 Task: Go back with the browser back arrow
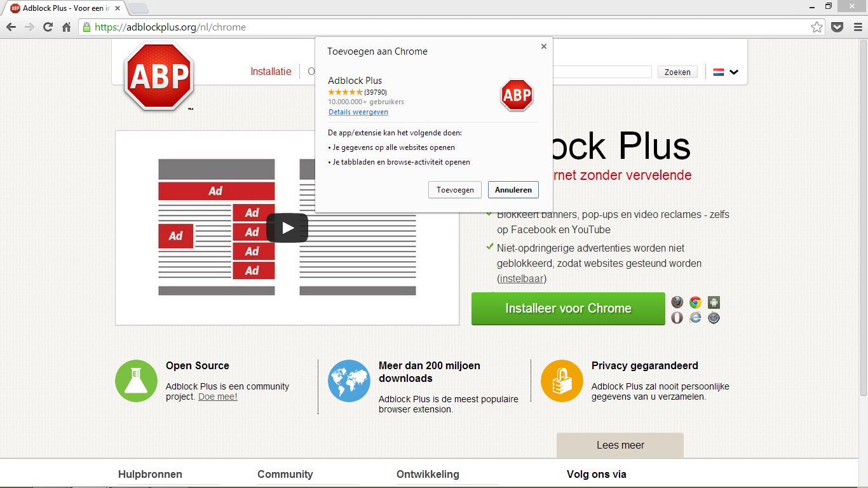coord(11,27)
